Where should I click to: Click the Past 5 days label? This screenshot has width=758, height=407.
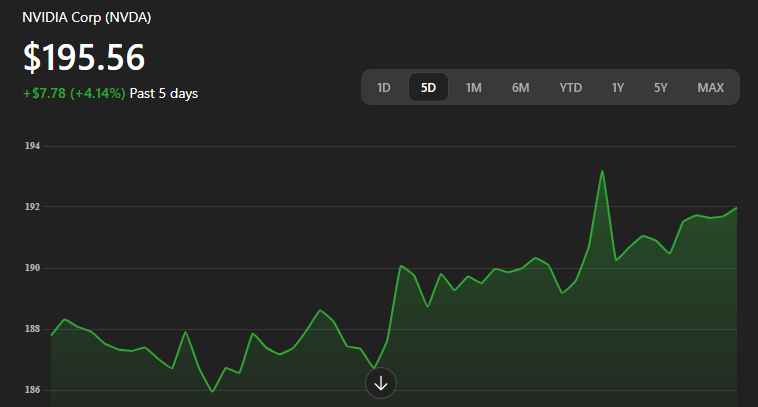[x=164, y=93]
